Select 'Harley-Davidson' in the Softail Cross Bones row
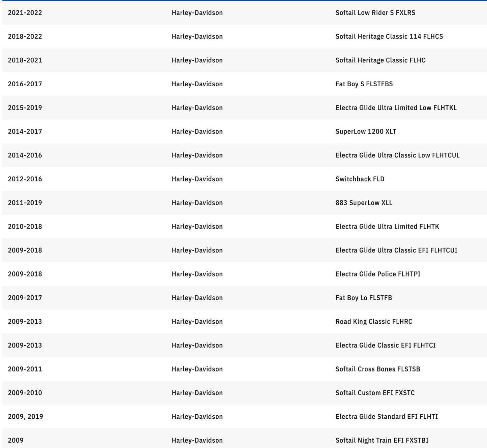Viewport: 487px width, 448px height. (197, 369)
